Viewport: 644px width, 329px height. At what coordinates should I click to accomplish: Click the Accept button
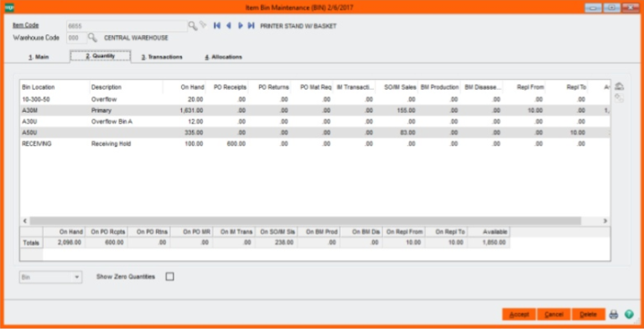point(519,314)
